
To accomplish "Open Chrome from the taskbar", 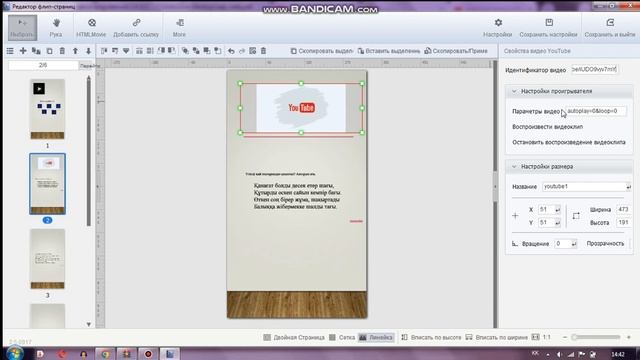I will pyautogui.click(x=105, y=354).
